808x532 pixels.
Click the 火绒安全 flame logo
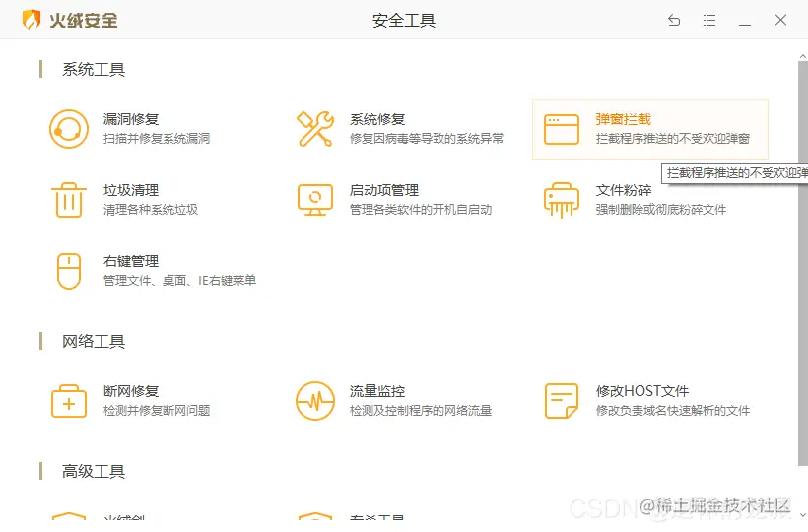tap(32, 20)
